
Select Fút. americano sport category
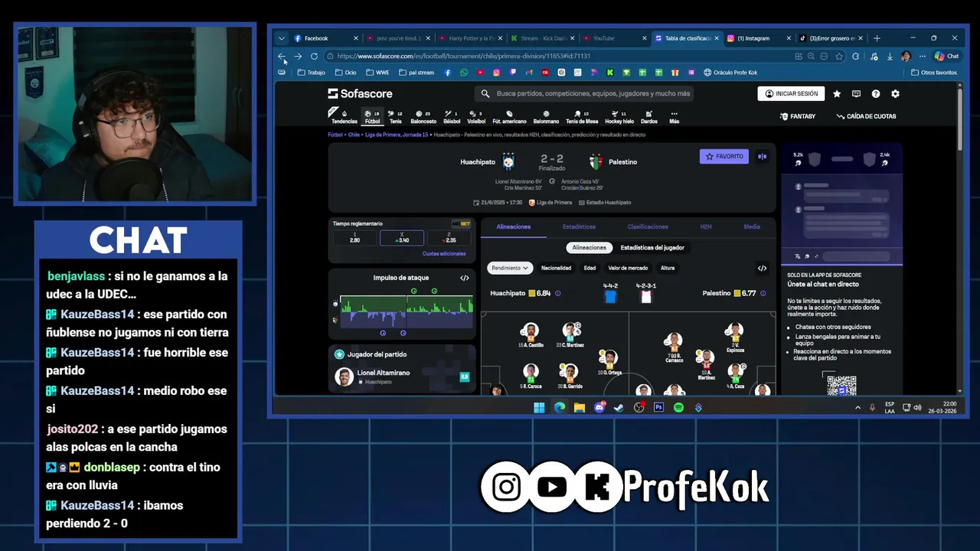click(x=509, y=116)
